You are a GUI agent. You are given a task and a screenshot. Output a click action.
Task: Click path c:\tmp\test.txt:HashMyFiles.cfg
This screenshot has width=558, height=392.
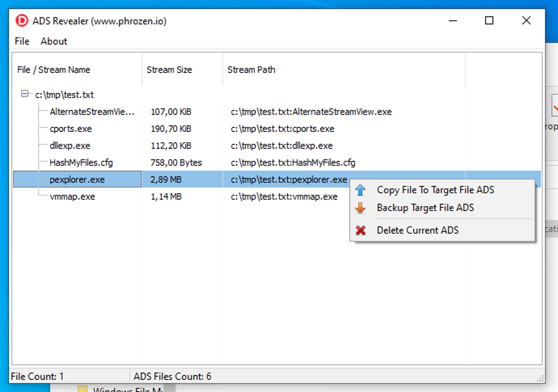coord(293,162)
